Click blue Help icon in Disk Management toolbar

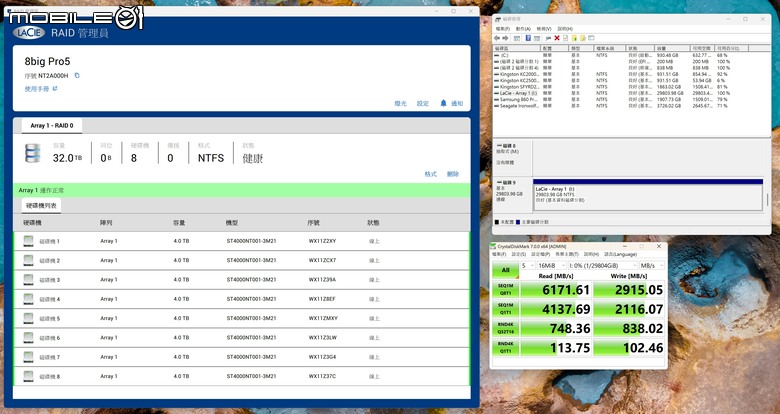528,38
